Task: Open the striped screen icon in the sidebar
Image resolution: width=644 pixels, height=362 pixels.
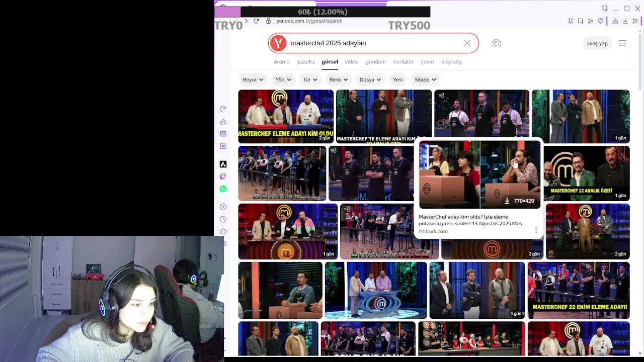Action: [x=223, y=133]
